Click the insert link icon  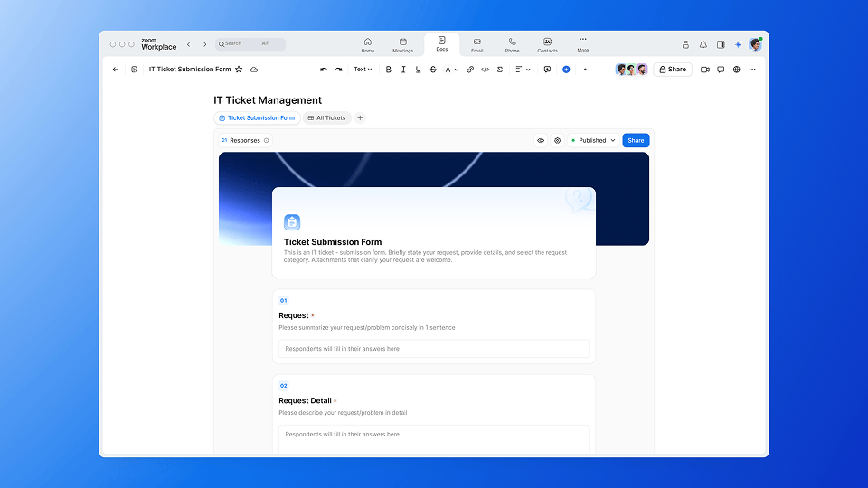(470, 70)
